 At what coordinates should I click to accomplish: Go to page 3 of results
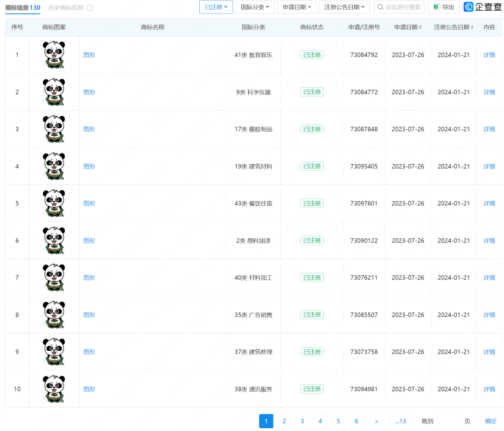coord(302,421)
